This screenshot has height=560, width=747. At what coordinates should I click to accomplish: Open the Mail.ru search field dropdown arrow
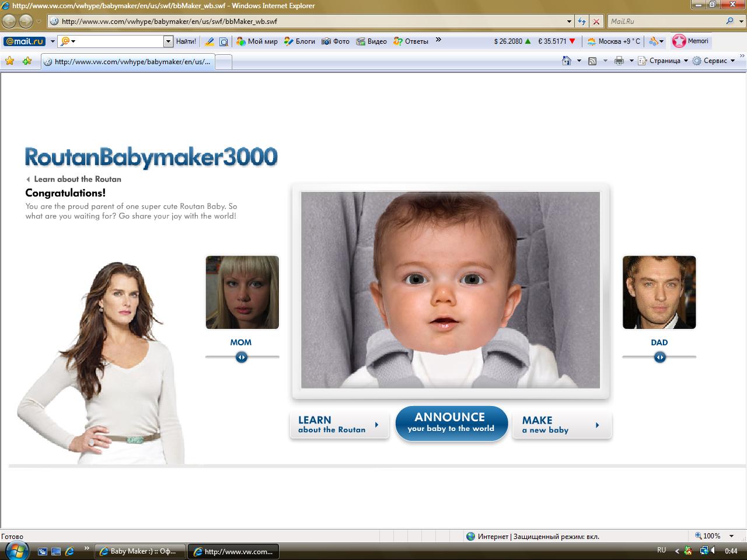[168, 41]
